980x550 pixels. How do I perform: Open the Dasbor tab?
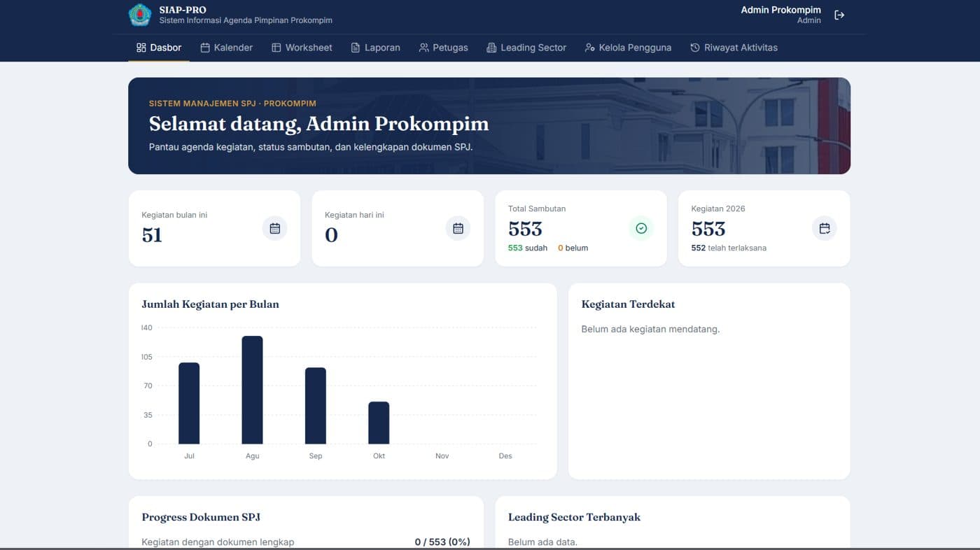(159, 48)
